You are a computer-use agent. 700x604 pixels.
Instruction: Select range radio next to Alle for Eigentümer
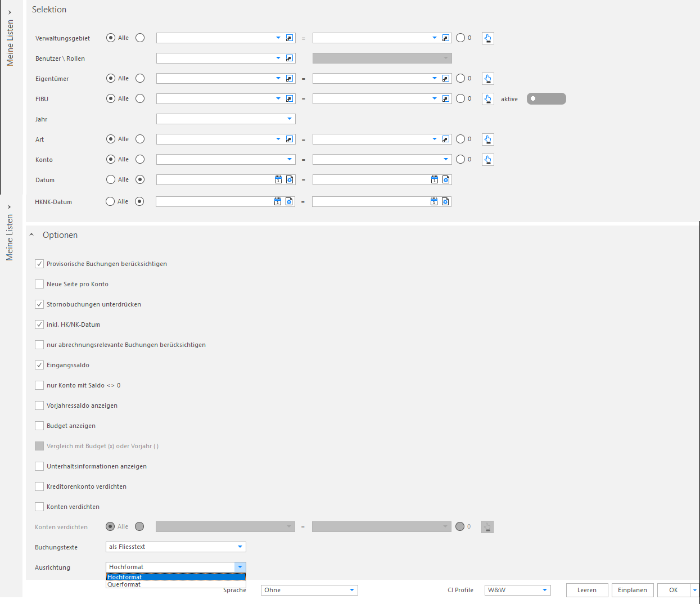pos(140,79)
